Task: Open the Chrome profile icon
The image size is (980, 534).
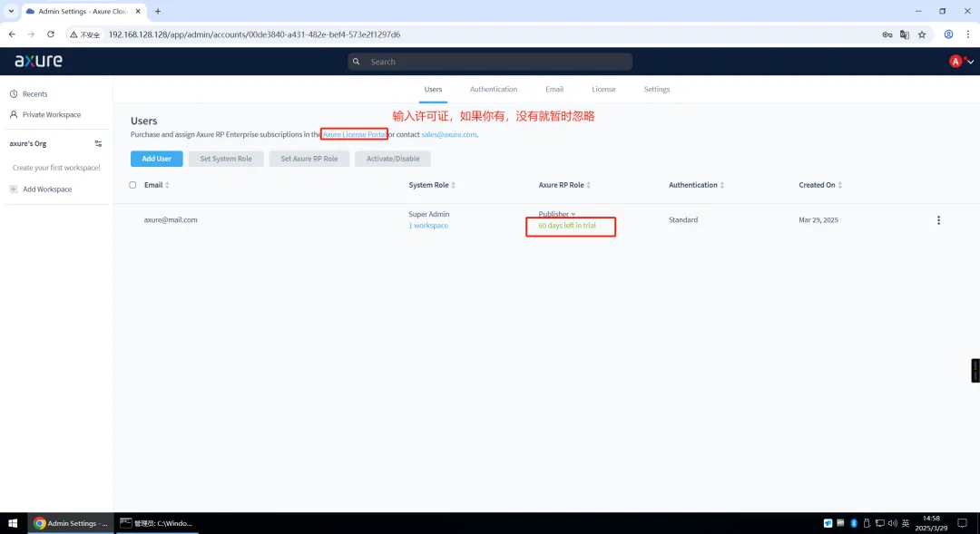Action: 949,34
